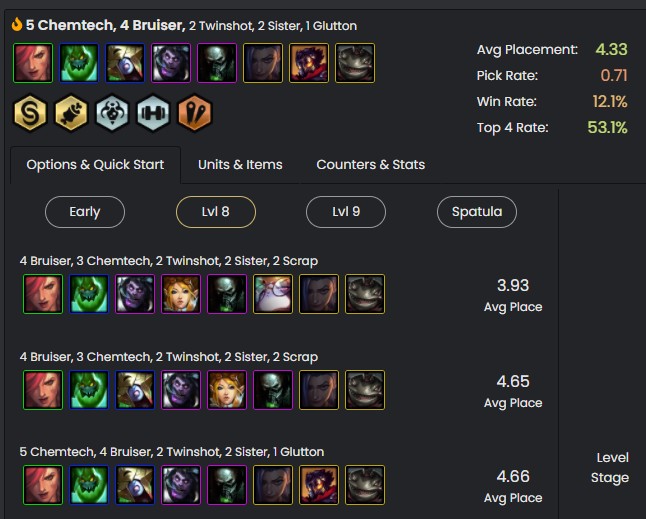Toggle the Early filter pill
Viewport: 646px width, 519px height.
[85, 212]
